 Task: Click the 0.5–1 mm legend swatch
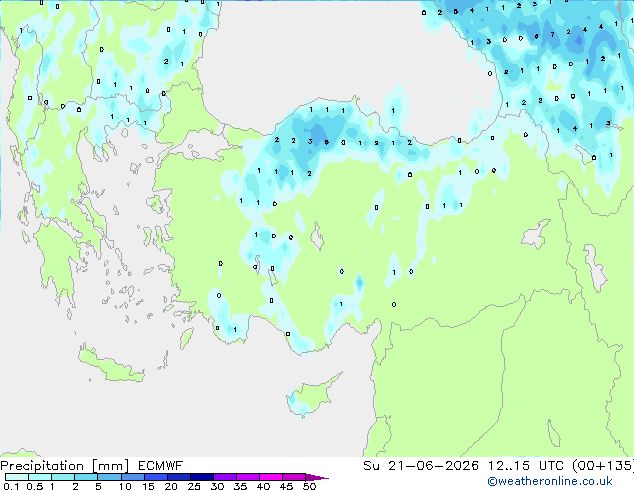[x=40, y=477]
